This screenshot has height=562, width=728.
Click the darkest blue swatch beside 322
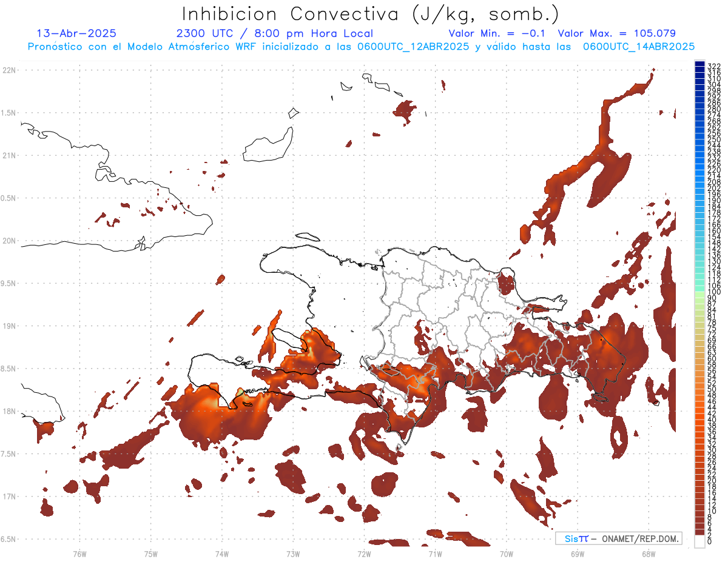(699, 64)
